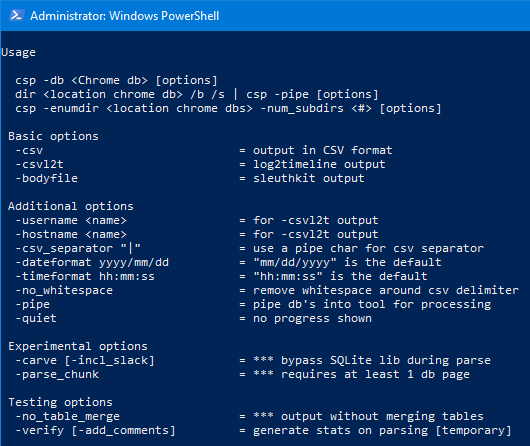Click the 'Basic options' heading
This screenshot has width=530, height=446.
pyautogui.click(x=53, y=136)
